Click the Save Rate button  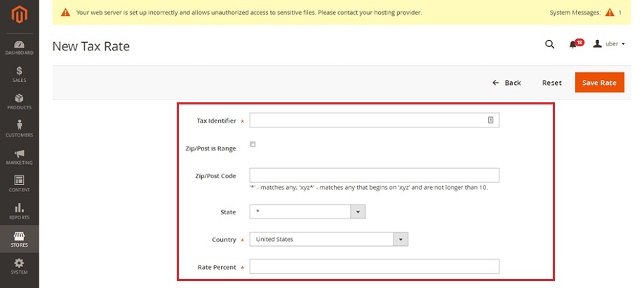[599, 83]
